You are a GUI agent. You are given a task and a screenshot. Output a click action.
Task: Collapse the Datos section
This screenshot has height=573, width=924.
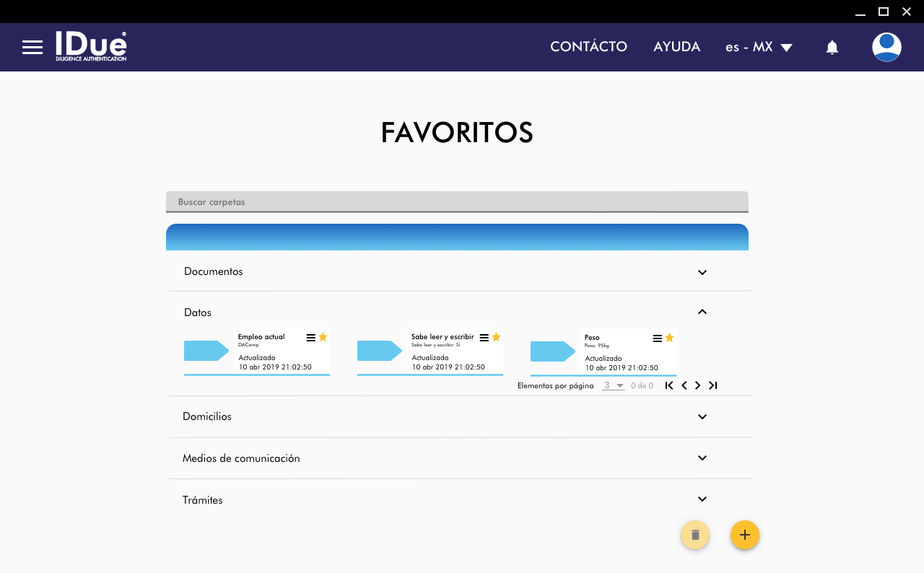pyautogui.click(x=702, y=312)
